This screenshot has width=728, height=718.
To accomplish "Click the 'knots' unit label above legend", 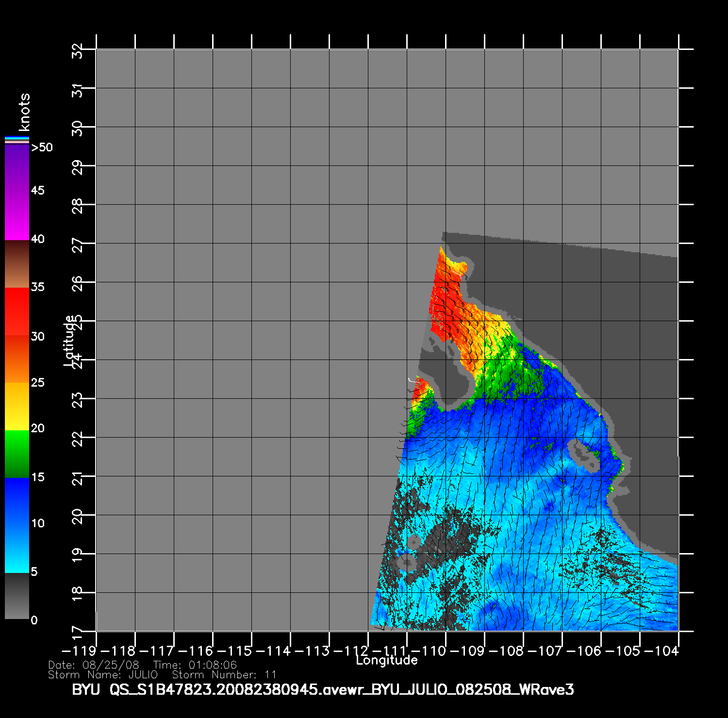I will pos(24,112).
